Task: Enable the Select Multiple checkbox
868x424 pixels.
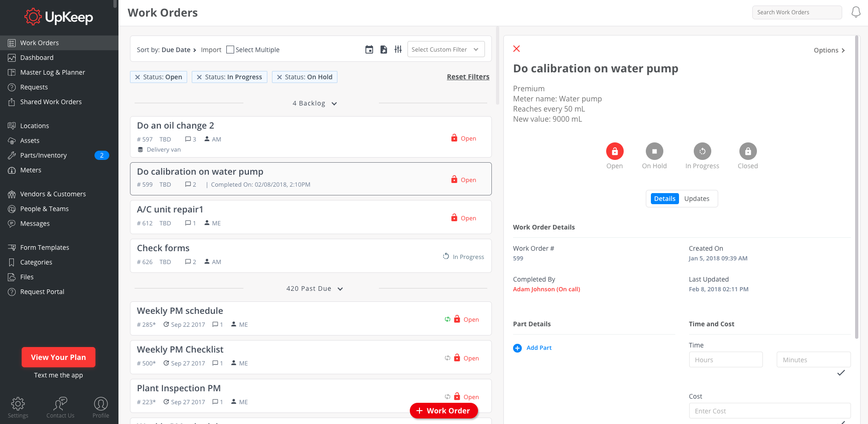Action: point(230,50)
